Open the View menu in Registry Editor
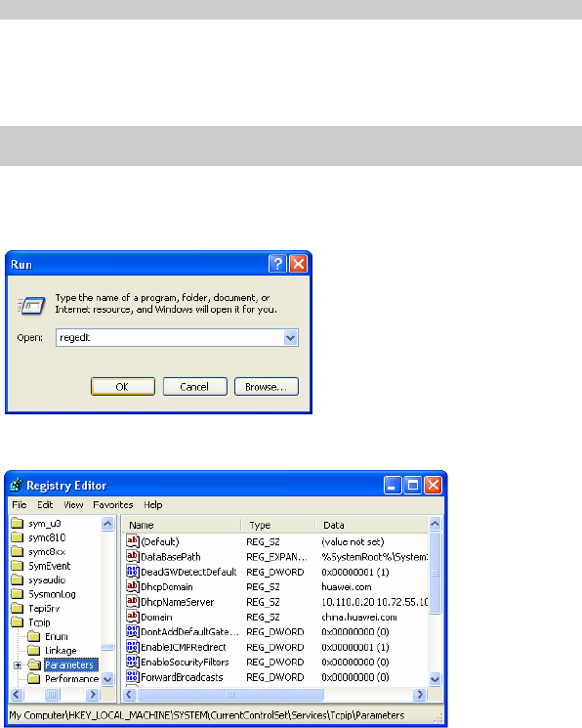582x728 pixels. click(73, 504)
